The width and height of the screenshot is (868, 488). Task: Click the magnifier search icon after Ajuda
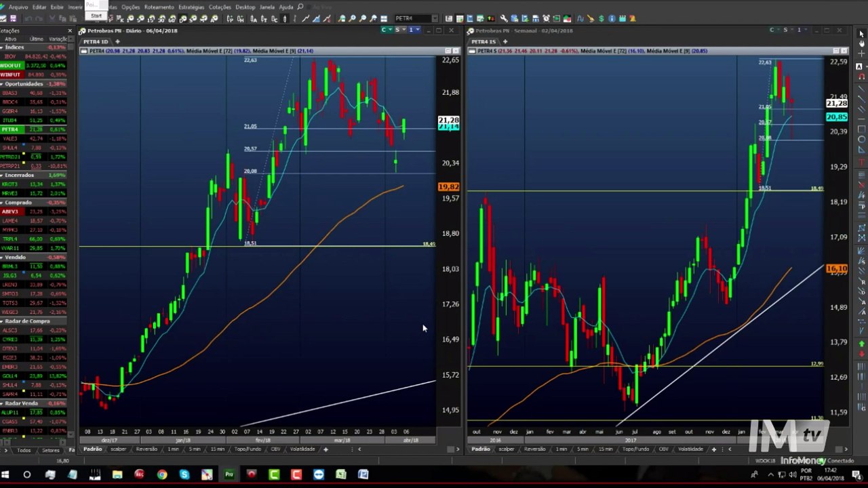(x=300, y=7)
